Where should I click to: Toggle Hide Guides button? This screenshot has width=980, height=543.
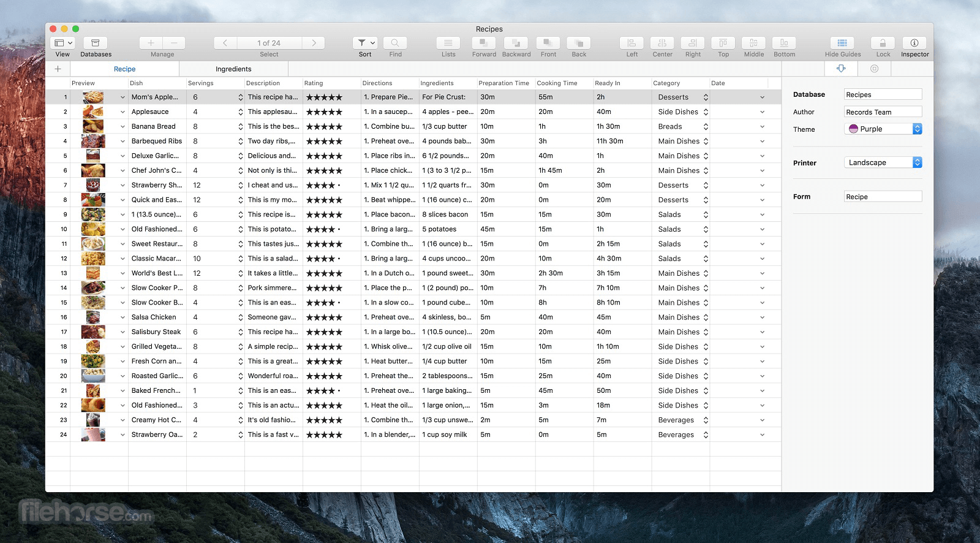point(842,43)
